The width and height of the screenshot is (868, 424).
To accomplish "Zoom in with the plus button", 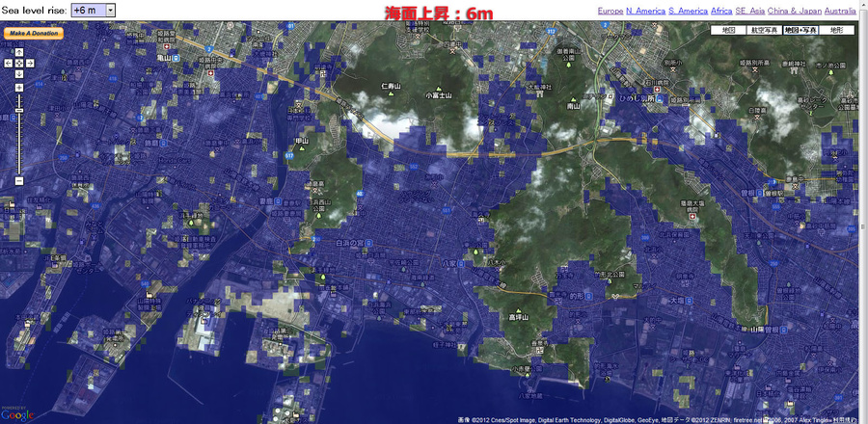I will coord(18,88).
